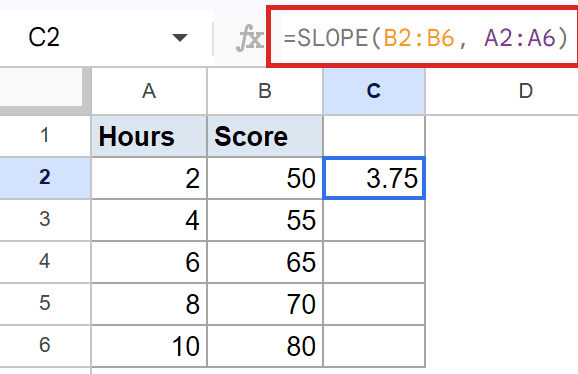Viewport: 578px width, 374px height.
Task: Select row 5 header
Action: (x=45, y=304)
